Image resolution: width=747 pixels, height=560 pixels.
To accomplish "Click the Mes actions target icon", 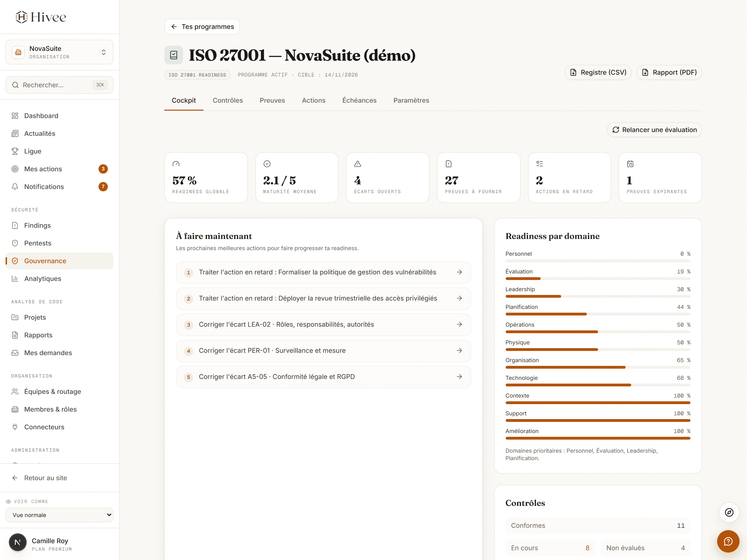I will coord(15,169).
